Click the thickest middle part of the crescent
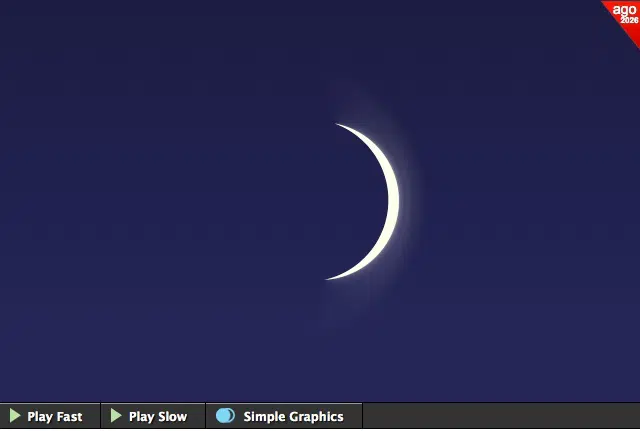 pos(393,201)
